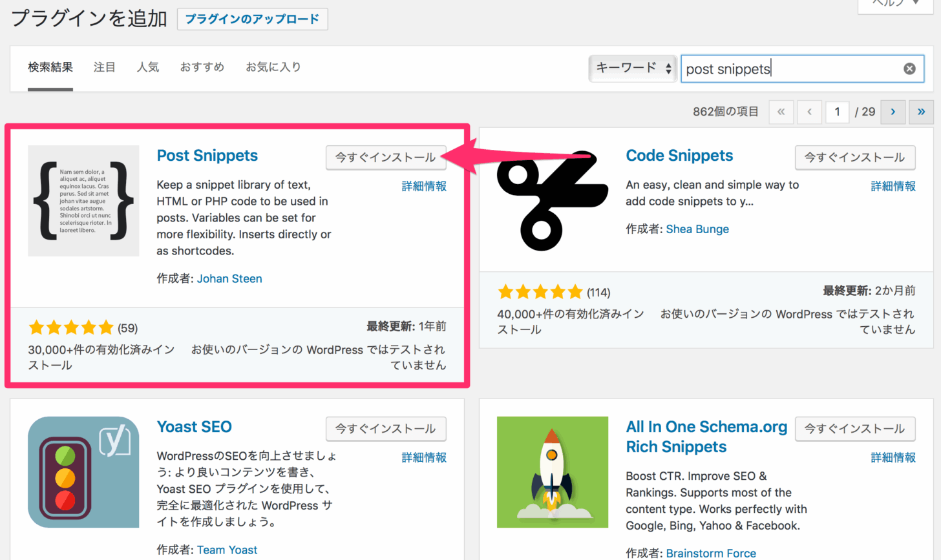This screenshot has width=941, height=560.
Task: Click the (59) rating count
Action: pyautogui.click(x=127, y=328)
